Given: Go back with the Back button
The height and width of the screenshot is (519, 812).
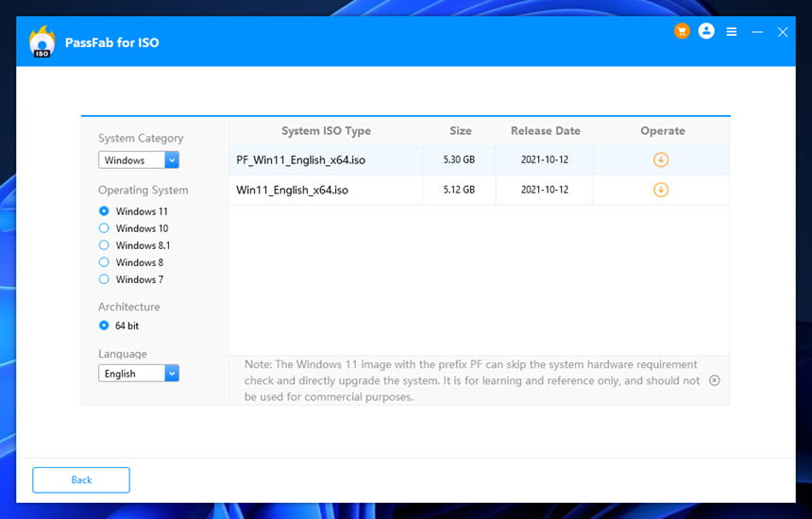Looking at the screenshot, I should pos(81,479).
